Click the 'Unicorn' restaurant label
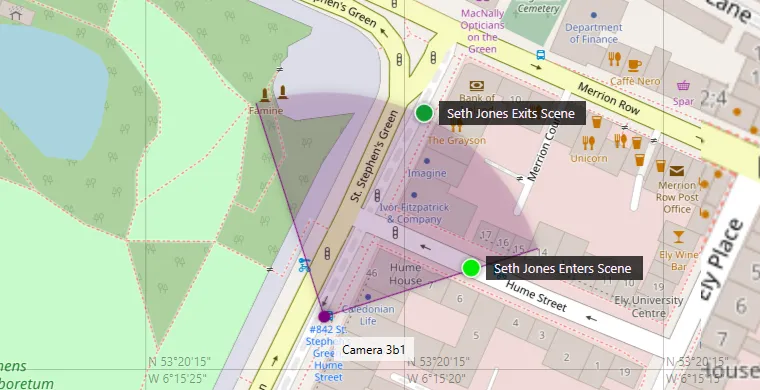 coord(589,158)
